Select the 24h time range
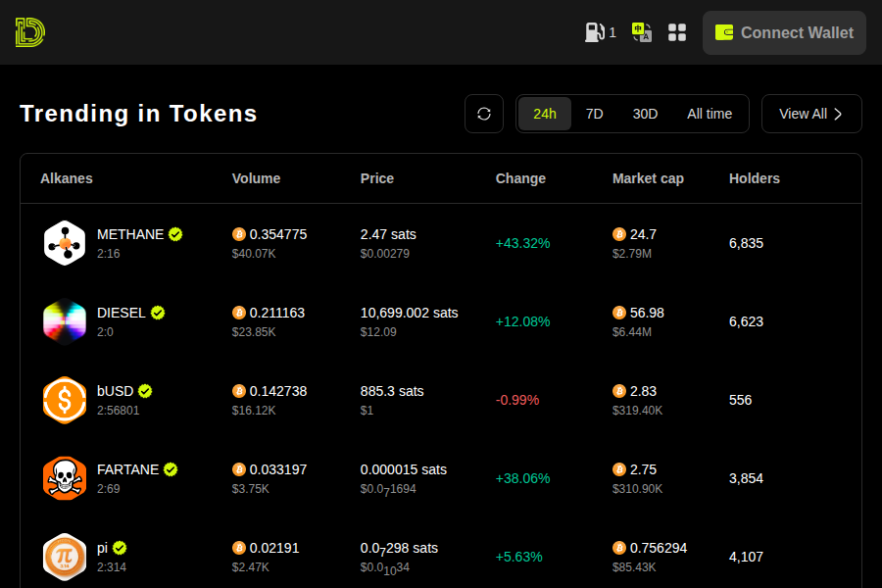882x588 pixels. [x=545, y=114]
